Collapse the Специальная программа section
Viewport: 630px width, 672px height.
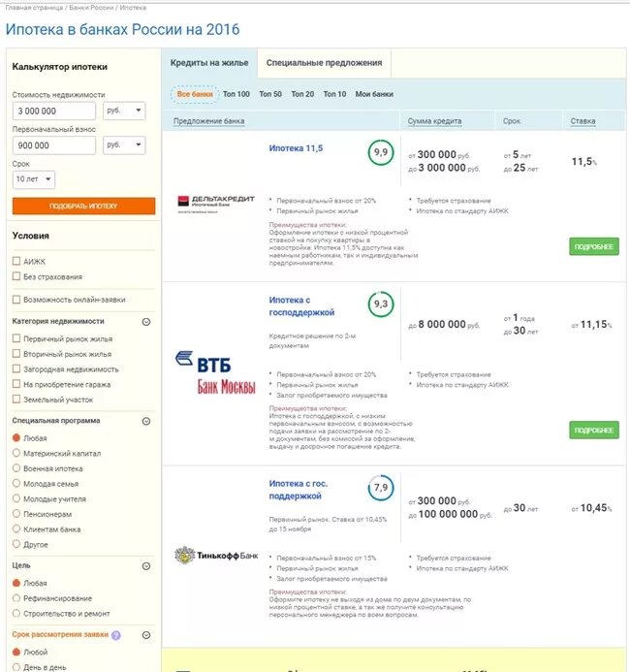click(x=146, y=421)
